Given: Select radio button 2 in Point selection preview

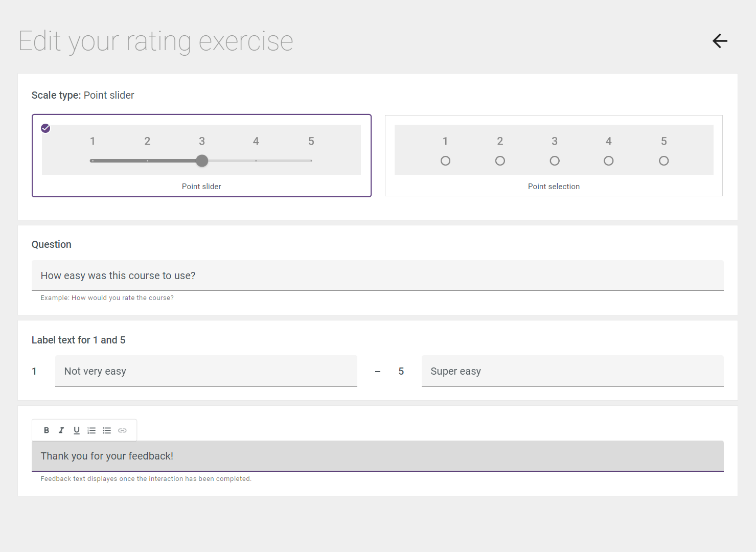Looking at the screenshot, I should [500, 161].
